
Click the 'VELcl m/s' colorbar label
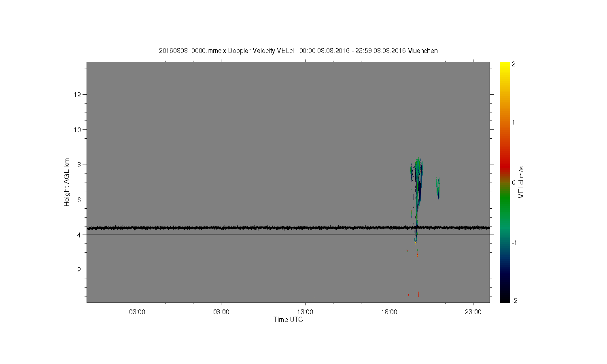pos(521,182)
